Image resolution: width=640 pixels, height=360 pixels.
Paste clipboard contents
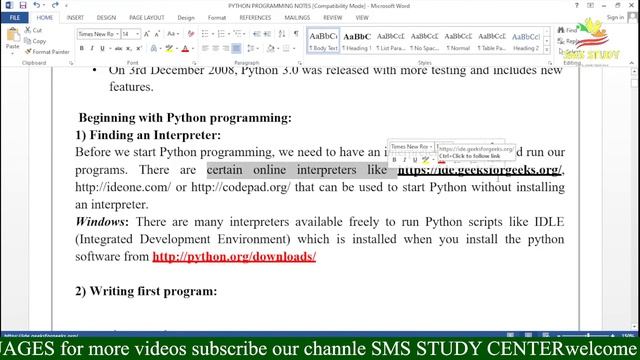[13, 39]
